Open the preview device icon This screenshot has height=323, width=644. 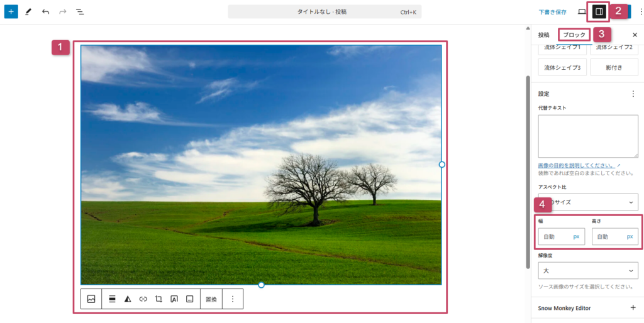(x=582, y=12)
